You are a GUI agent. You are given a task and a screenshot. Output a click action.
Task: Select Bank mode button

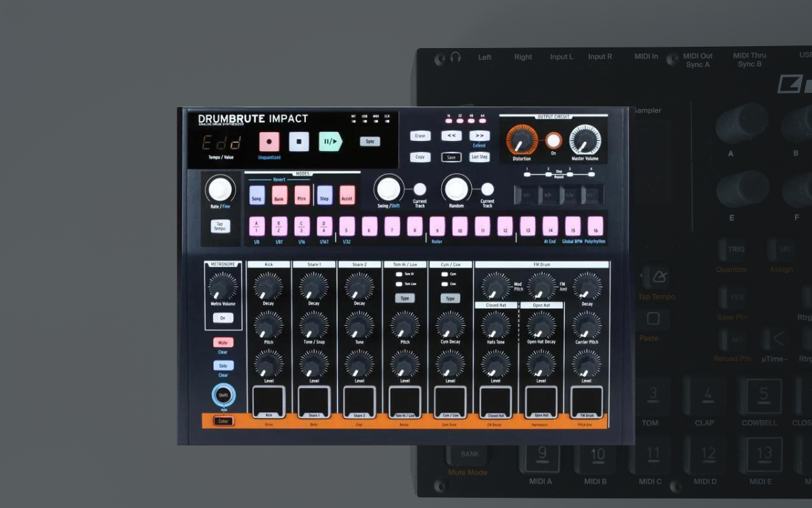pos(279,196)
